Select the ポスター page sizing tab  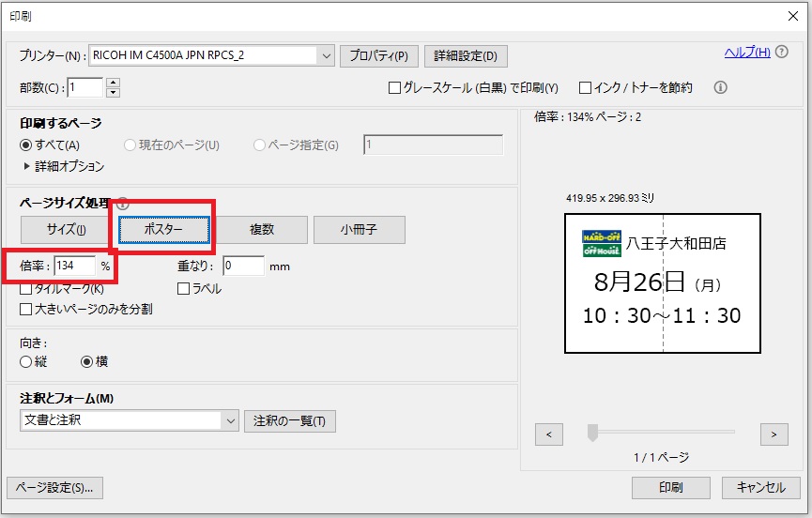click(x=161, y=230)
